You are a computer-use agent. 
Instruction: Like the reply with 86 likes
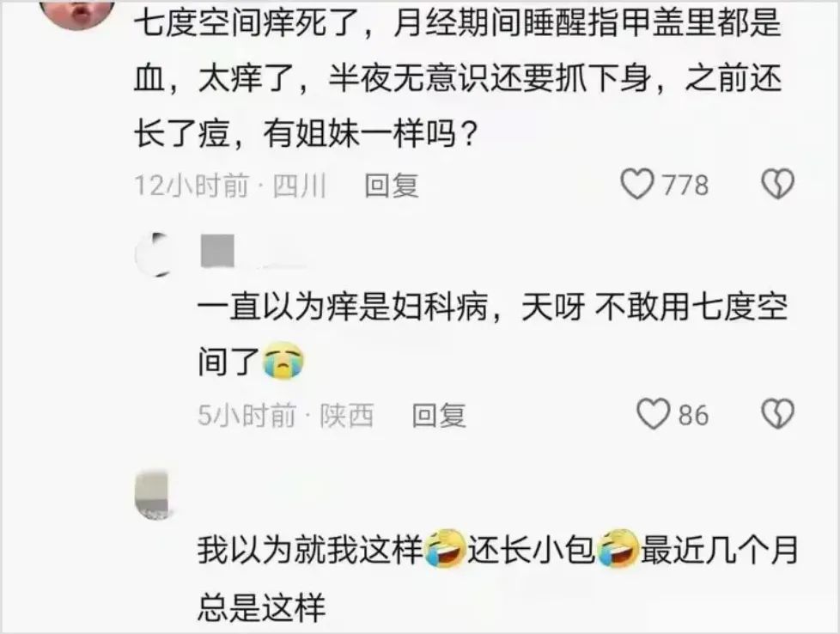pos(653,414)
